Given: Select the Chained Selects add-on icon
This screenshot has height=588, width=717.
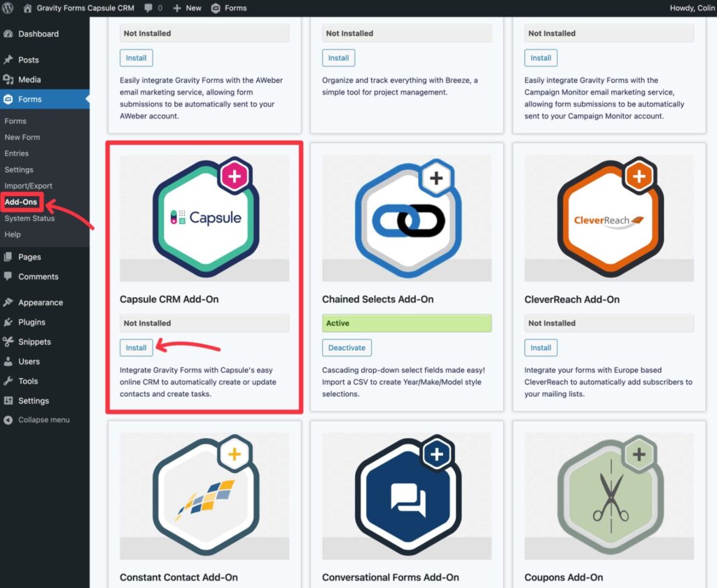Looking at the screenshot, I should 406,217.
